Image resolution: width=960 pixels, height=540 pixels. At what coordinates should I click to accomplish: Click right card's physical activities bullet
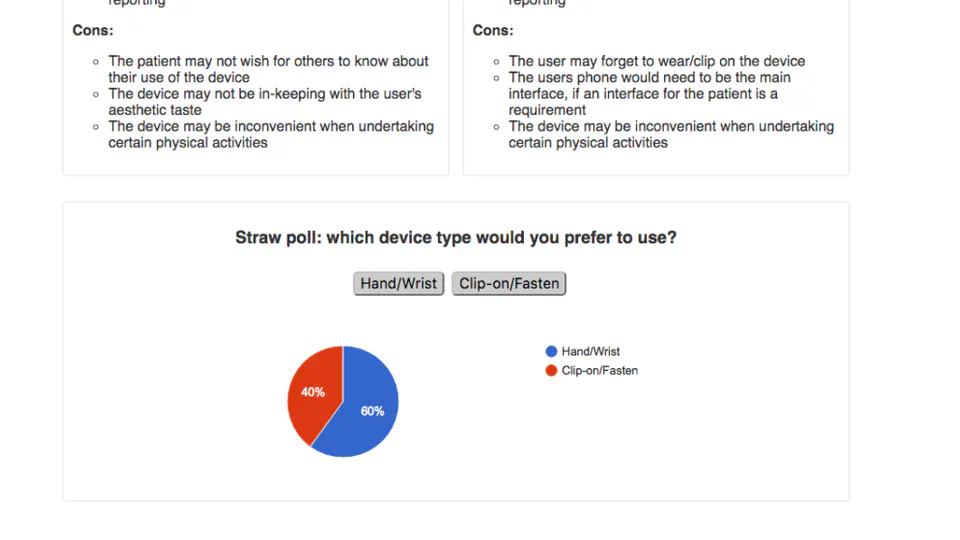(x=671, y=134)
